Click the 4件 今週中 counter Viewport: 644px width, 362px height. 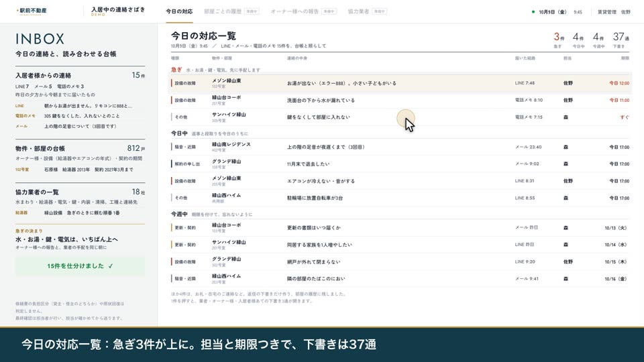598,40
